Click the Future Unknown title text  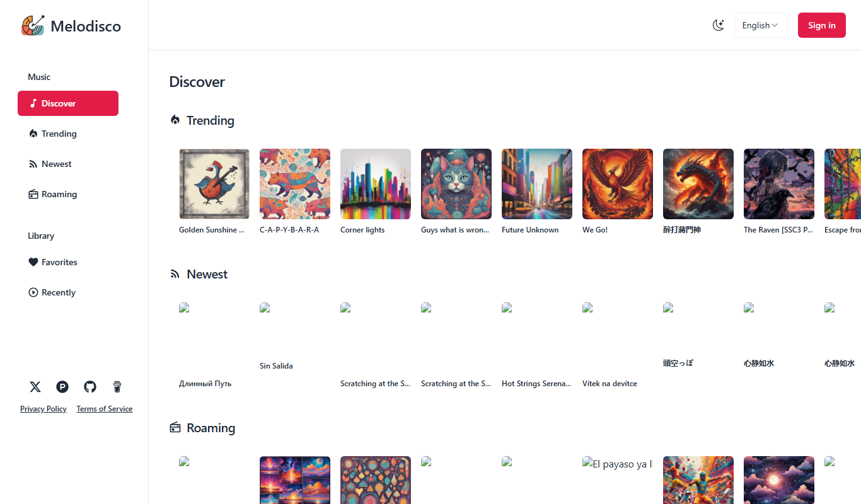530,230
